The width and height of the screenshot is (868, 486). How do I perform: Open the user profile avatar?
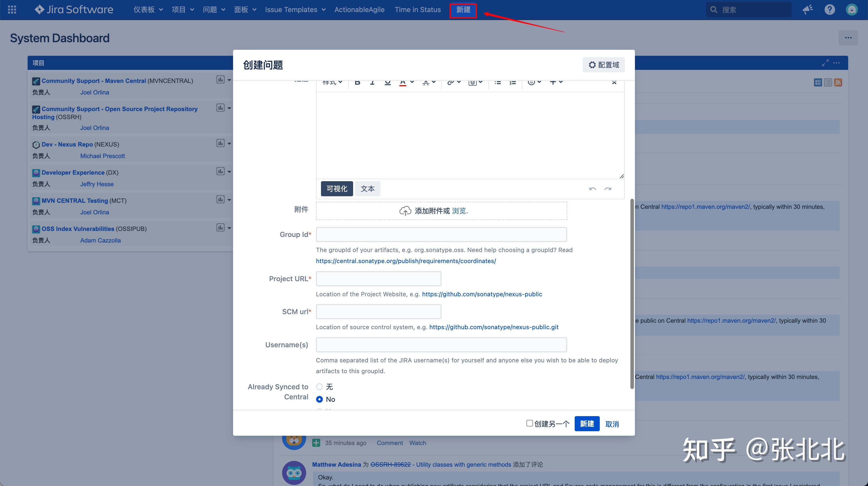click(x=851, y=10)
